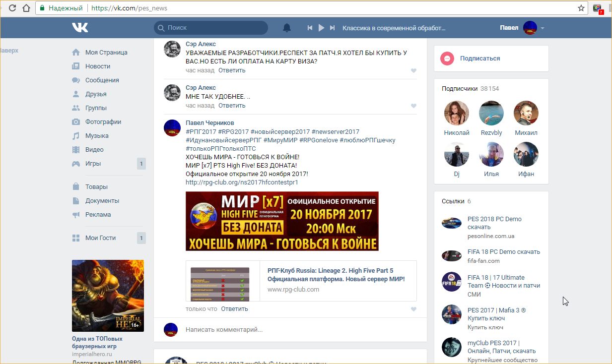The image size is (612, 364).
Task: Open Павел Черников's profile name link
Action: [x=210, y=123]
